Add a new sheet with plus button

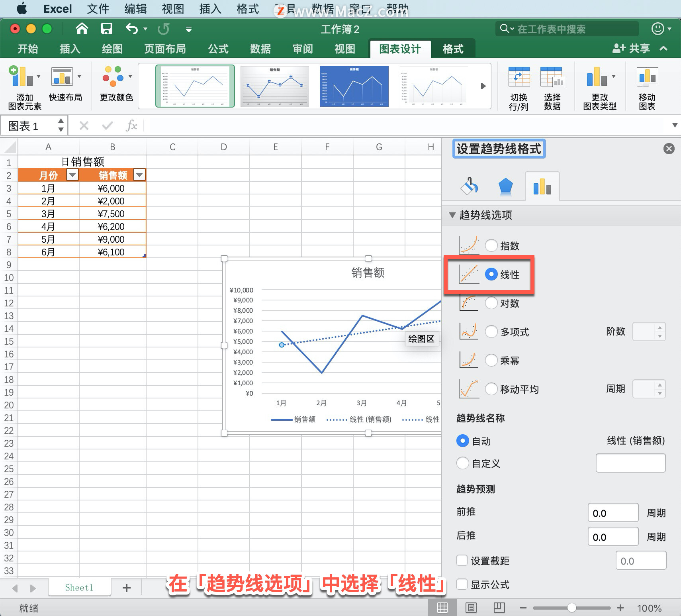pos(127,588)
